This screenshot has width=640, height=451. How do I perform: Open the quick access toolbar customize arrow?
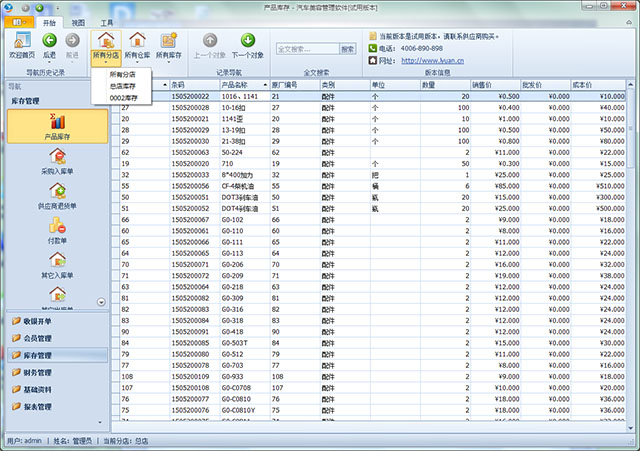tap(58, 8)
